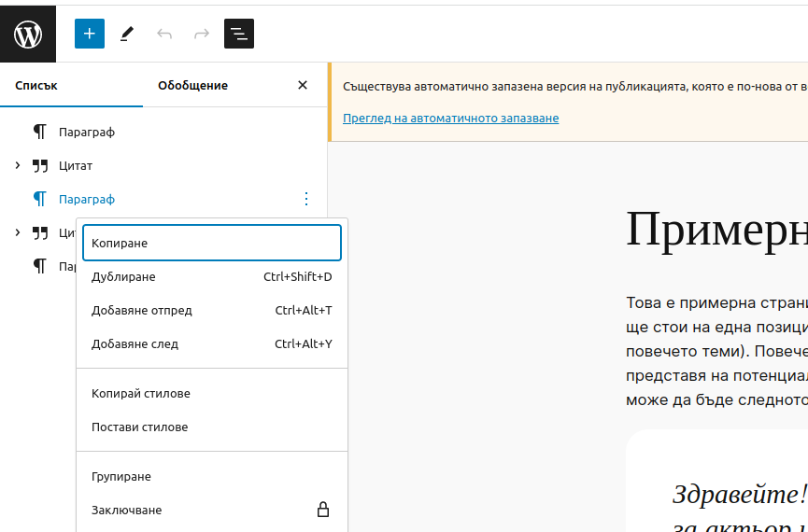This screenshot has height=532, width=808.
Task: Select the first Цитат block row
Action: pyautogui.click(x=163, y=165)
